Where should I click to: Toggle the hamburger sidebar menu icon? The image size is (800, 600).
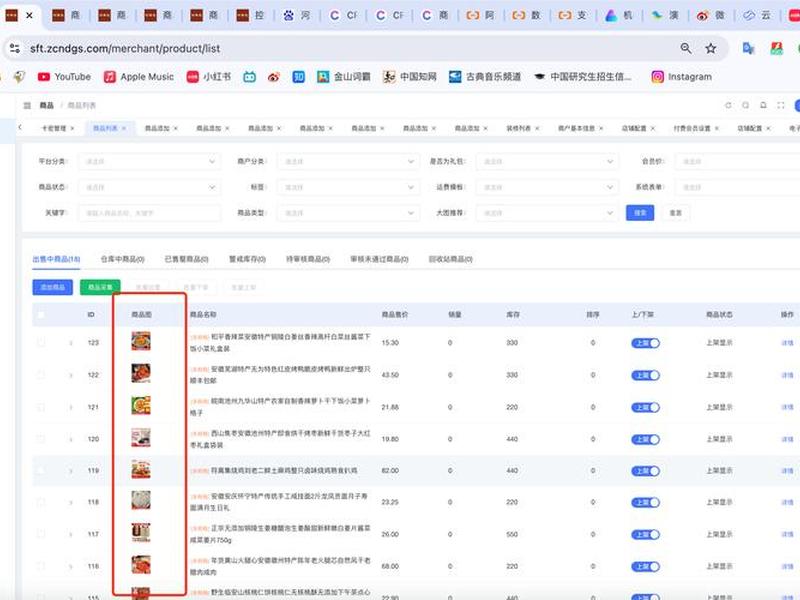pos(27,105)
